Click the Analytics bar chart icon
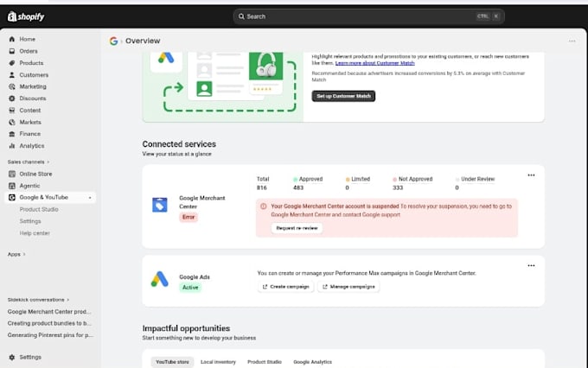This screenshot has height=368, width=588. coord(12,146)
